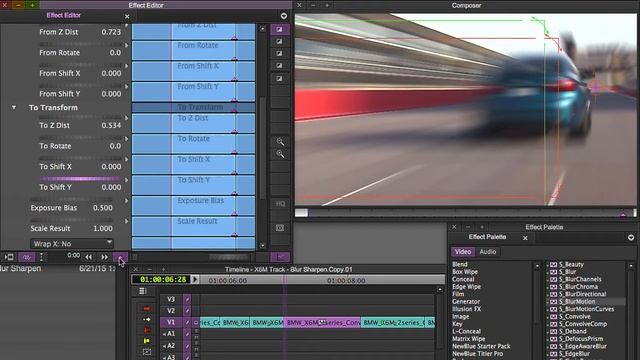
Task: Click Effect Editor fast menu circle icon
Action: click(284, 16)
